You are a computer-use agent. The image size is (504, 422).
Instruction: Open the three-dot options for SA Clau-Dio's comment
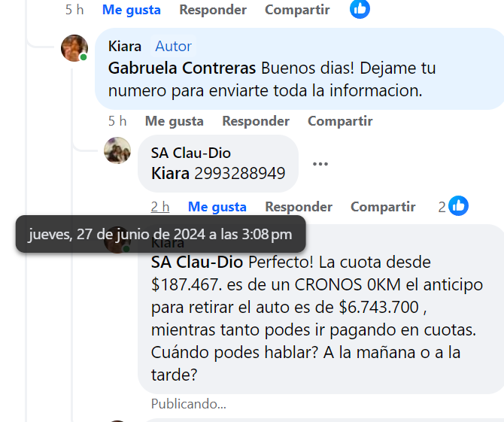point(320,164)
